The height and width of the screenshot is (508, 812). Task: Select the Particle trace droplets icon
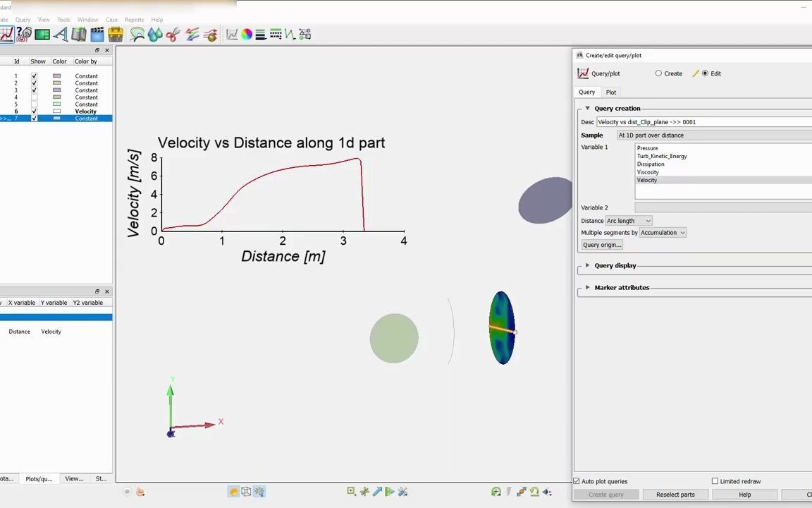pyautogui.click(x=155, y=34)
